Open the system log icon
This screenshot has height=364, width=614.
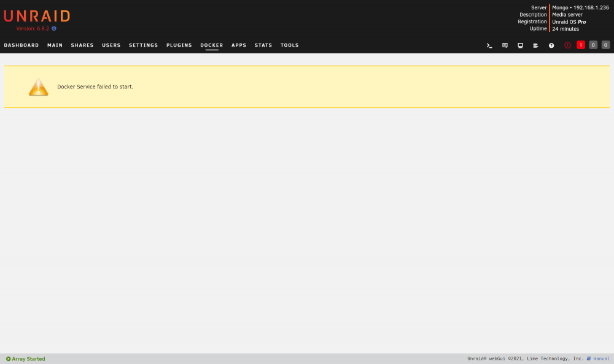click(x=535, y=45)
